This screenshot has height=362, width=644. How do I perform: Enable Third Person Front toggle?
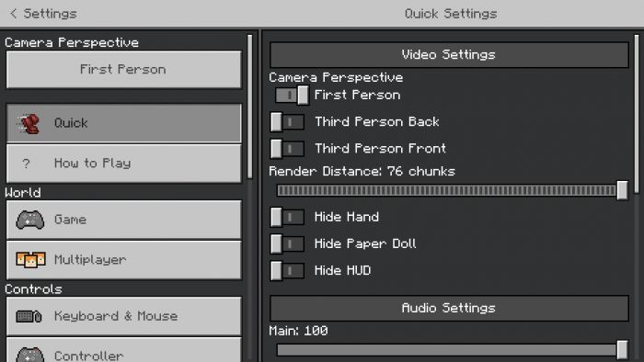[287, 149]
